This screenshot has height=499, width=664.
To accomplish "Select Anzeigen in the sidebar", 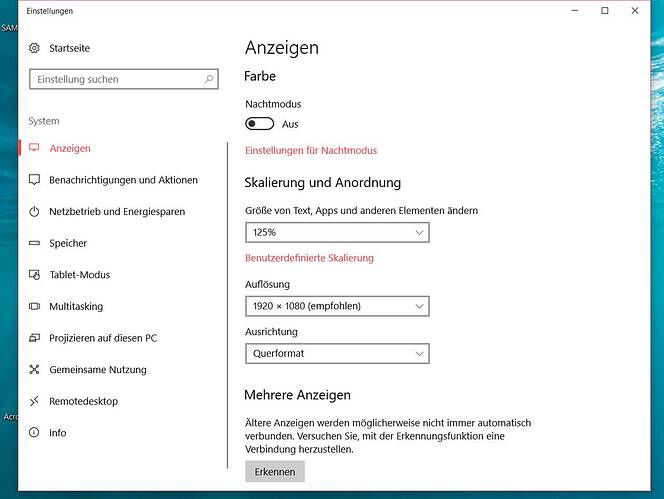I will 70,148.
